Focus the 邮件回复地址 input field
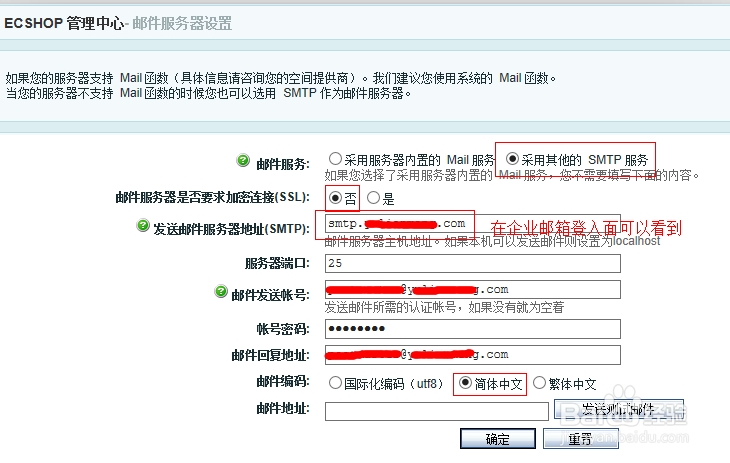 [473, 355]
